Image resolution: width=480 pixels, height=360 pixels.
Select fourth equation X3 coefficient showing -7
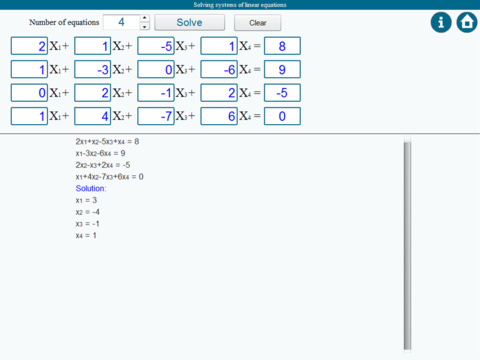pyautogui.click(x=156, y=116)
